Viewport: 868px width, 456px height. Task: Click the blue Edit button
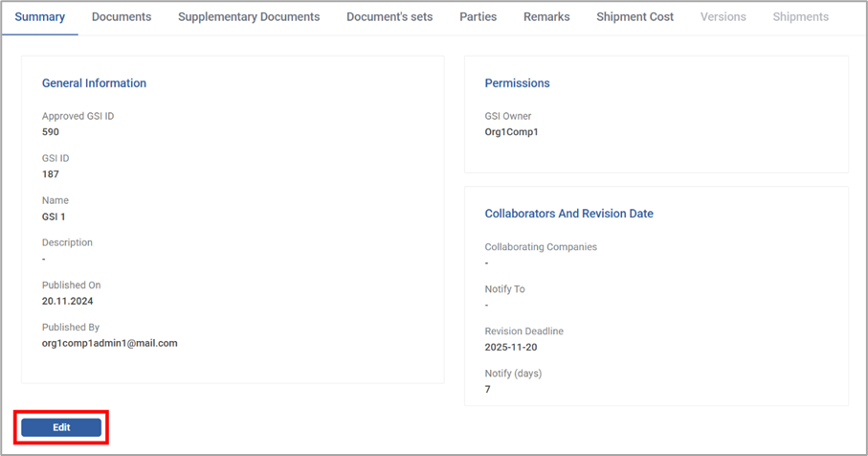pos(61,427)
